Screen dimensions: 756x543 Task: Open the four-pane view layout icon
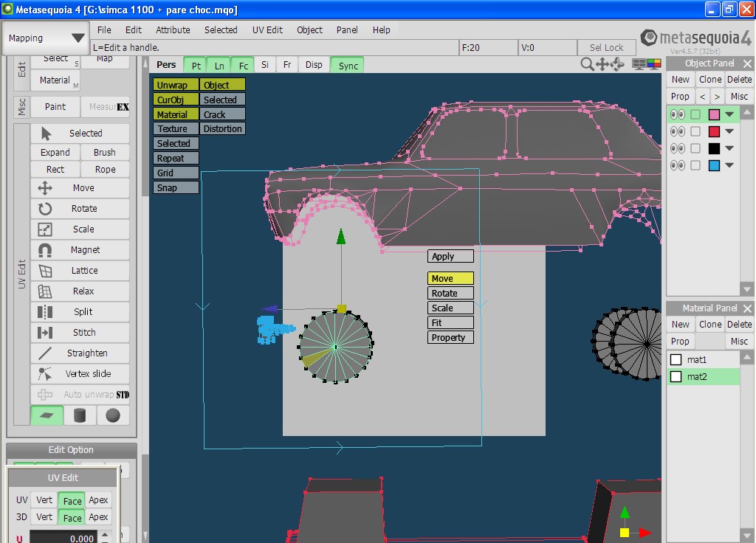640,65
